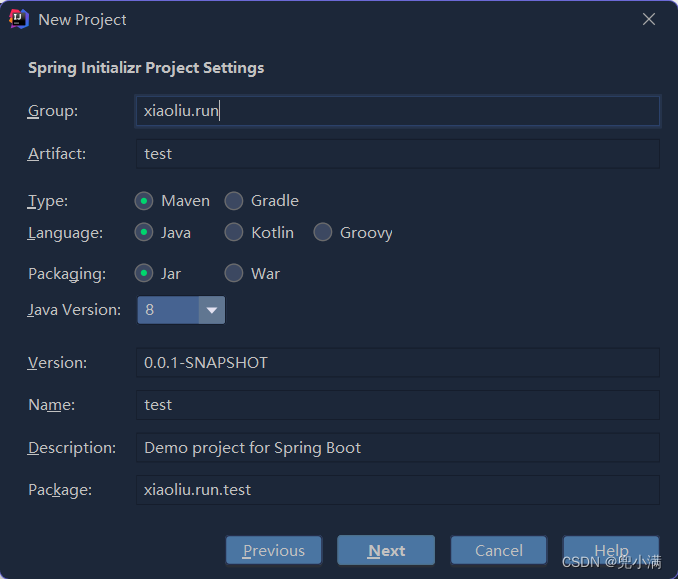Click the Spring Initializr Project Settings heading
This screenshot has width=678, height=579.
146,68
